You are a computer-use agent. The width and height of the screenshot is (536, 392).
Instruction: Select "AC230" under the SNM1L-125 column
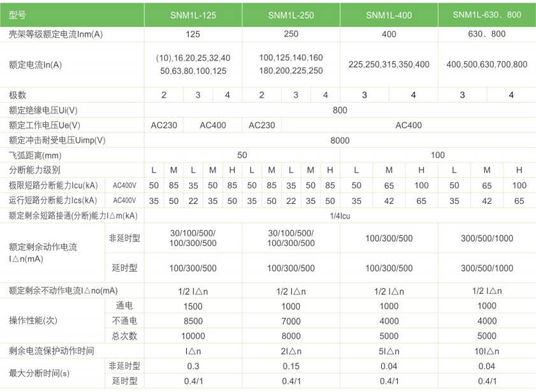[x=164, y=125]
